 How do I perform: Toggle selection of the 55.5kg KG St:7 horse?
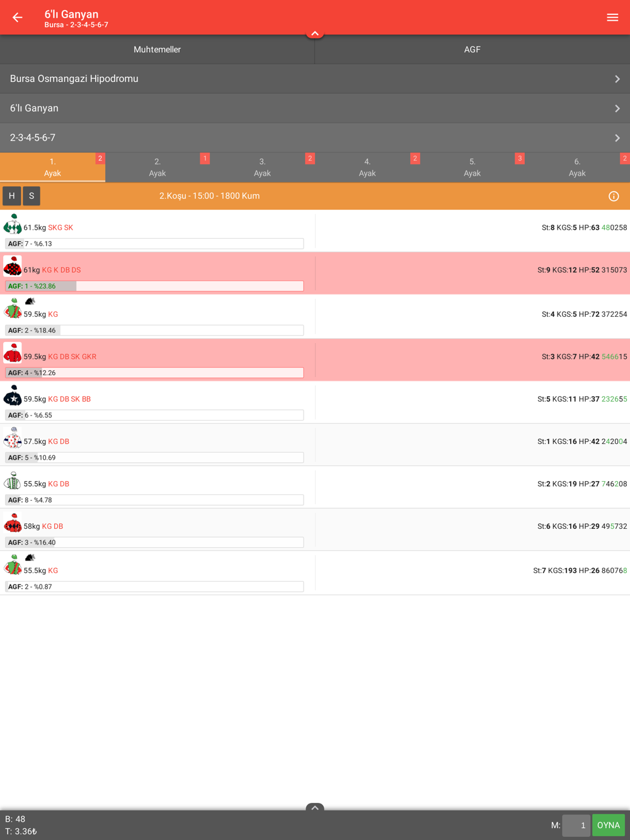point(315,573)
